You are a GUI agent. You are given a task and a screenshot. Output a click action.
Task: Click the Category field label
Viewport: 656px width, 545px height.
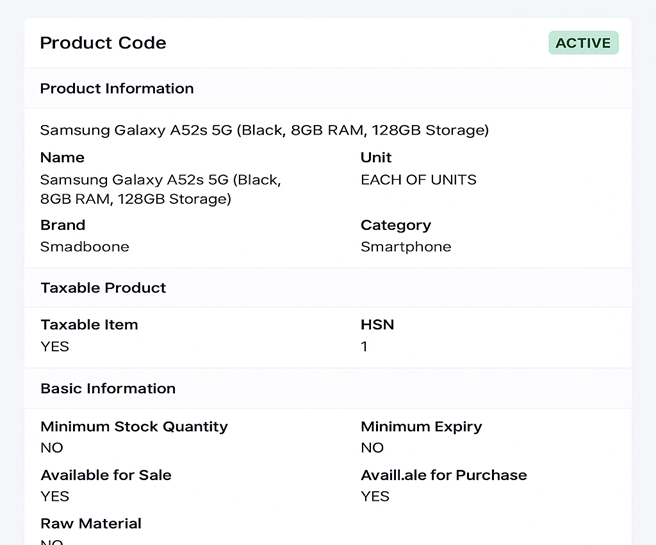point(396,225)
